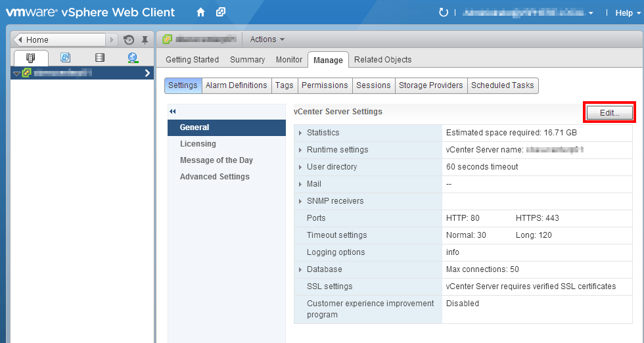The height and width of the screenshot is (343, 644).
Task: Click the navigator forward arrow
Action: click(112, 40)
